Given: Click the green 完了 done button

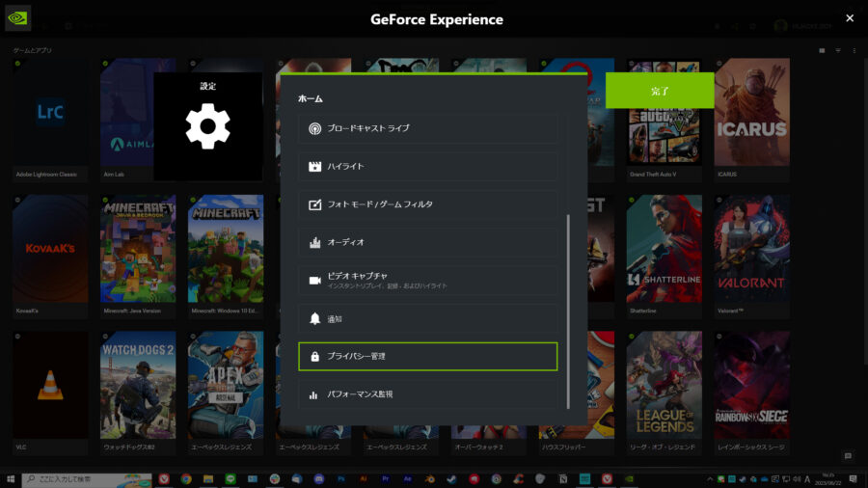Looking at the screenshot, I should coord(660,91).
